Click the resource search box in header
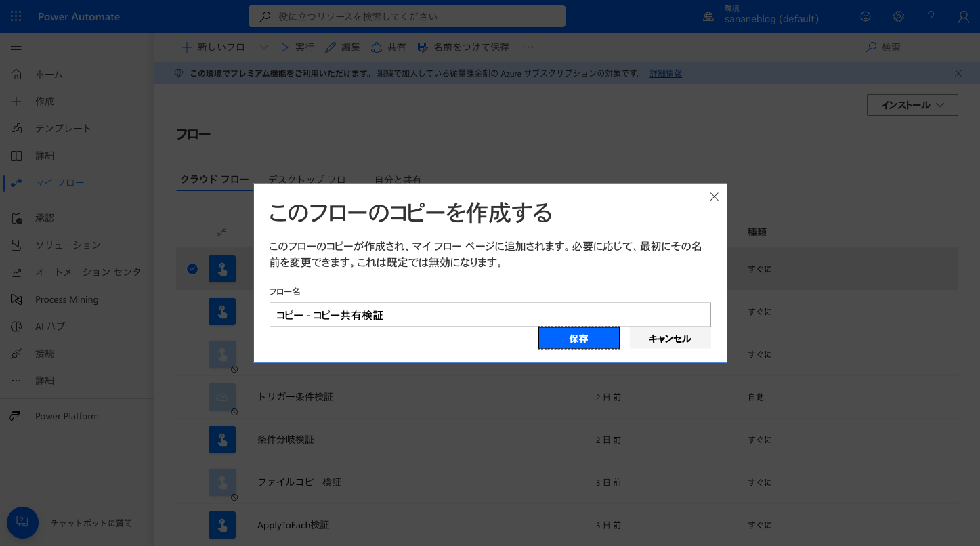The height and width of the screenshot is (546, 980). click(407, 16)
